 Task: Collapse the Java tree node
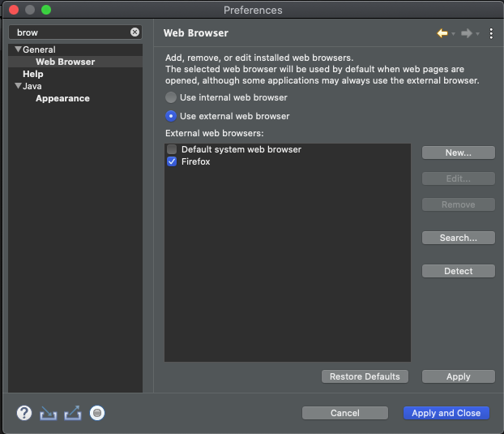coord(18,86)
